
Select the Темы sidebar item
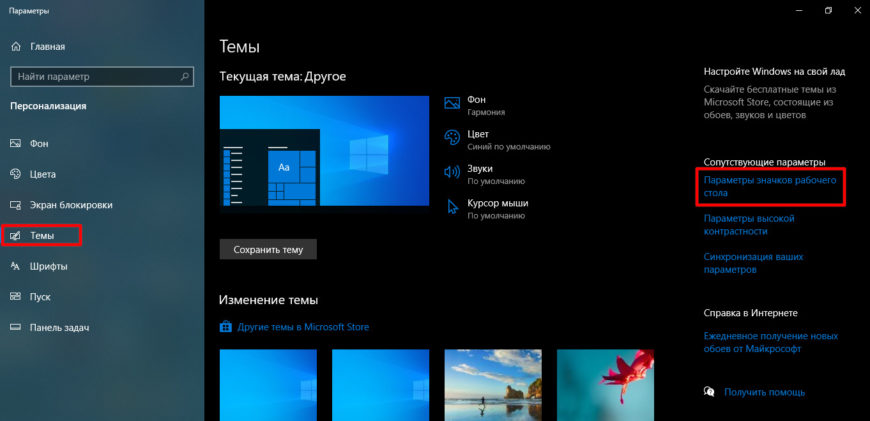[42, 235]
